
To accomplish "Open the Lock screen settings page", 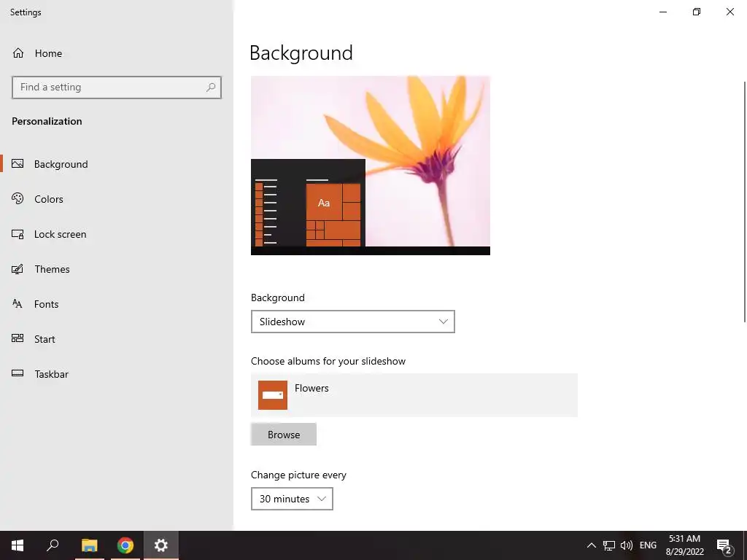I will point(117,234).
